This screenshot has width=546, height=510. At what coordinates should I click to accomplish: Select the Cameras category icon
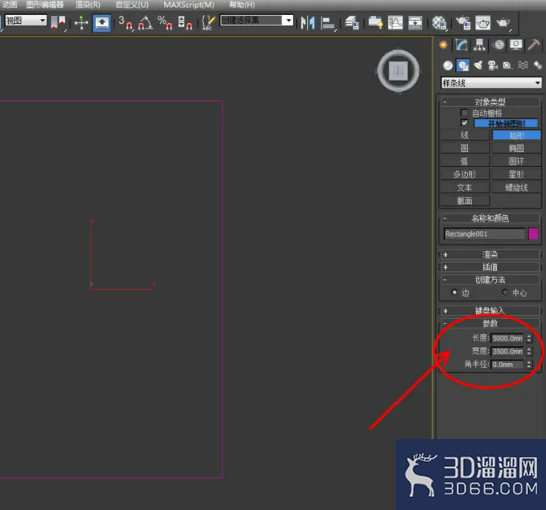[493, 65]
